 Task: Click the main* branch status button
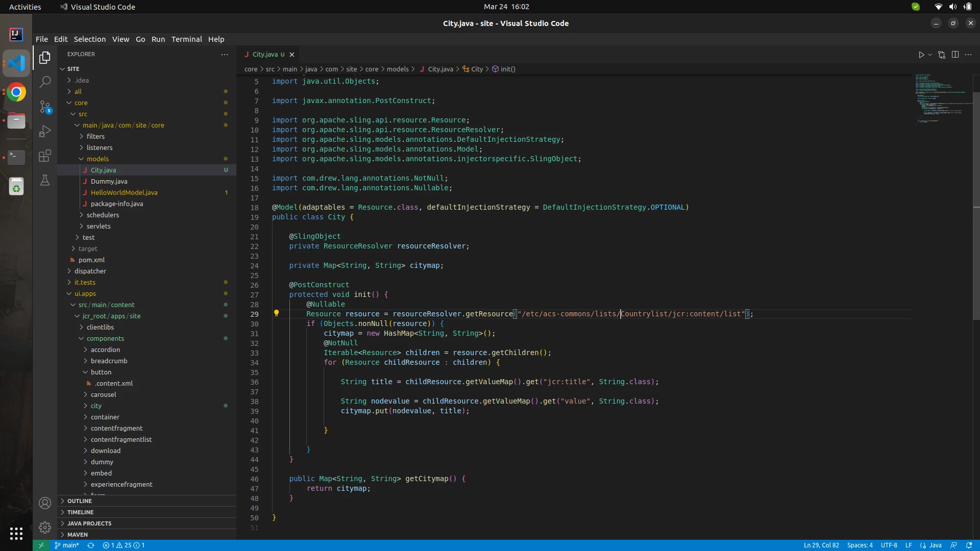(67, 545)
